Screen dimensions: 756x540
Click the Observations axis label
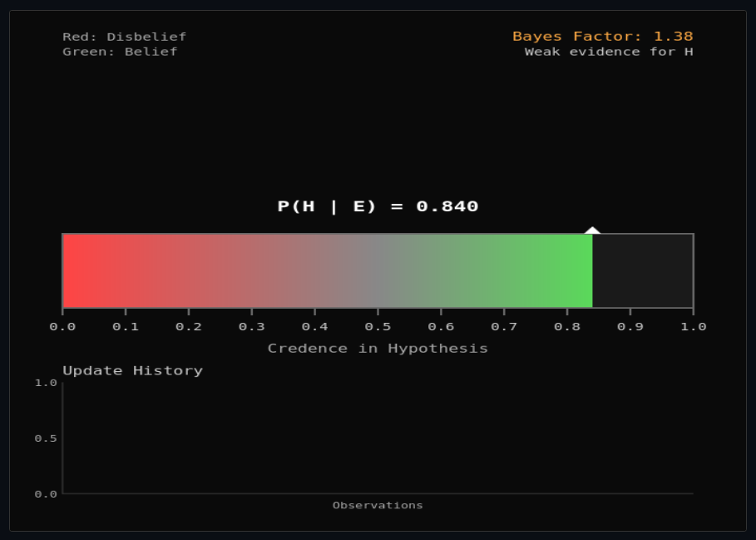378,504
